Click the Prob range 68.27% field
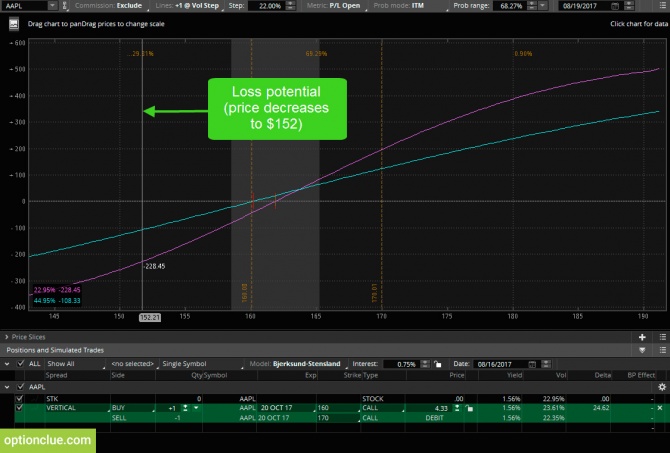The image size is (670, 453). [508, 6]
